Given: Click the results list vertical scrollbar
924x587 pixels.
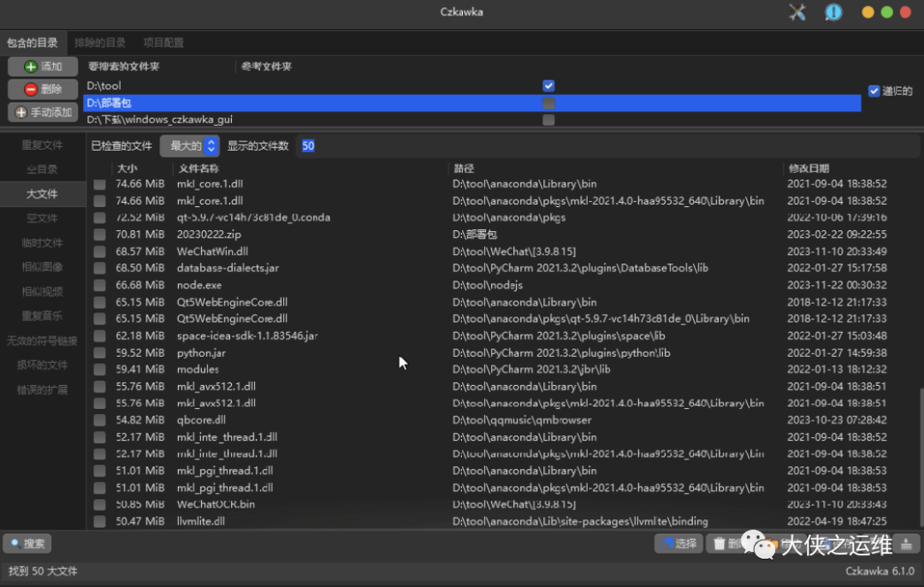Looking at the screenshot, I should click(921, 457).
